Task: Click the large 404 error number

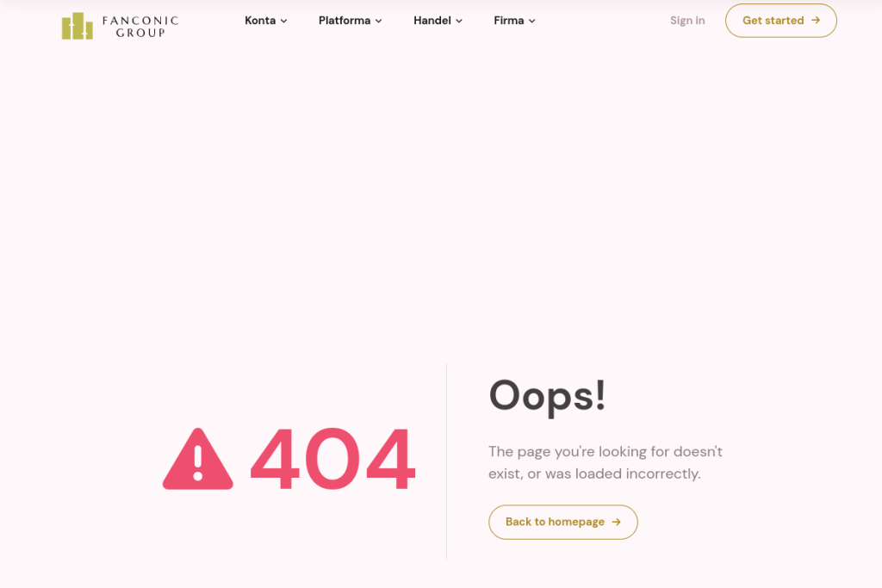Action: point(333,459)
